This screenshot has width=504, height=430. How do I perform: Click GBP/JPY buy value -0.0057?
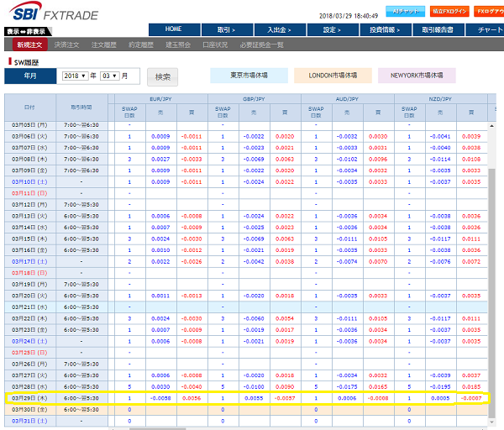click(285, 398)
